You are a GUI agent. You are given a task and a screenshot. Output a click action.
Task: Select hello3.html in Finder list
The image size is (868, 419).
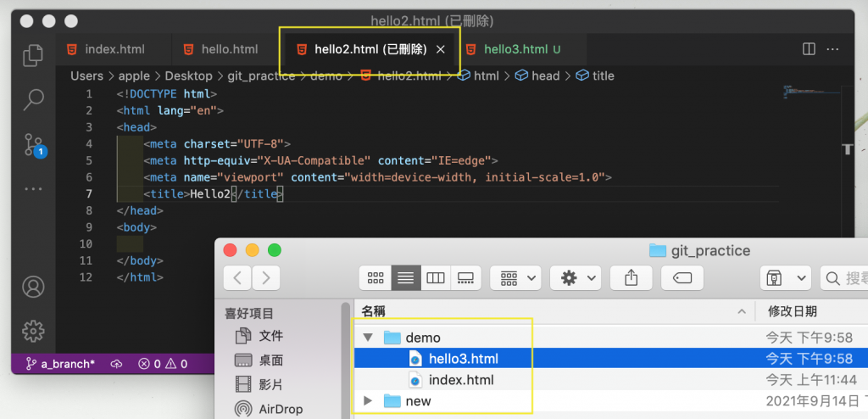(x=611, y=359)
